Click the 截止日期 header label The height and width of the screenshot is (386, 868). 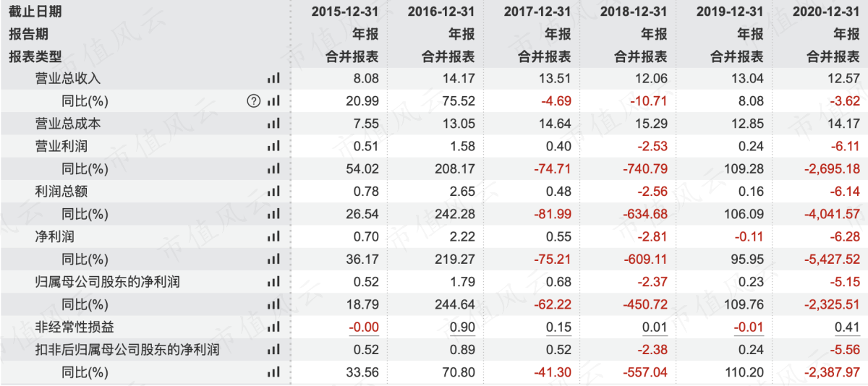(x=35, y=12)
